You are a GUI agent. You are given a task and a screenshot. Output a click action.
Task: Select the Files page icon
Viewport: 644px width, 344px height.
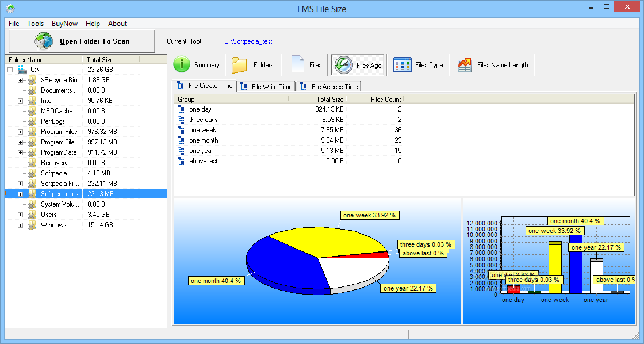(x=298, y=64)
